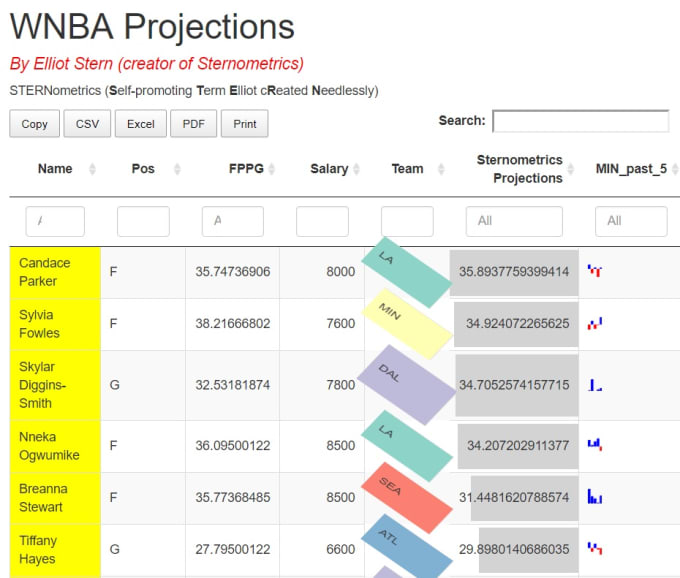Select Candace Parker's LA team tile
Viewport: 680px width, 578px height.
pyautogui.click(x=407, y=272)
